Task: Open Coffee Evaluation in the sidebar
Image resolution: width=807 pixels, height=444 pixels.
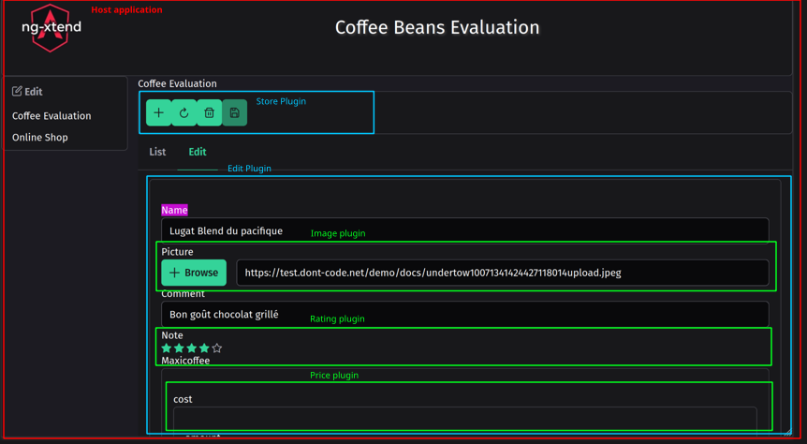Action: 51,116
